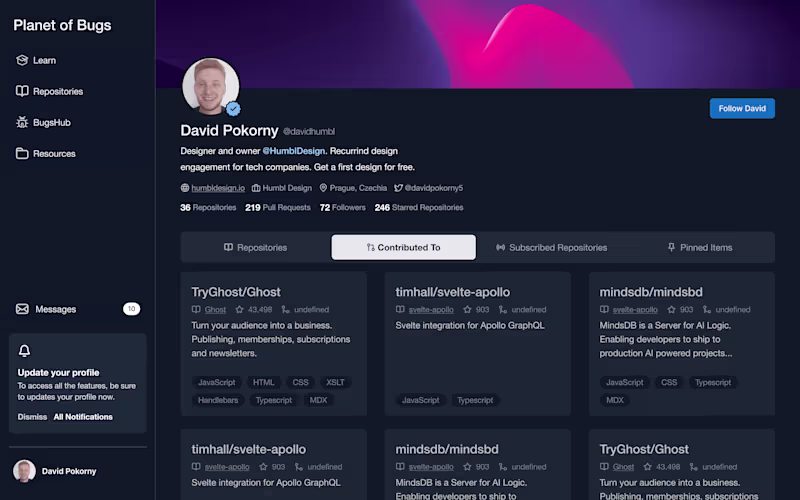Click the 72 Followers count
The height and width of the screenshot is (500, 800).
(342, 208)
